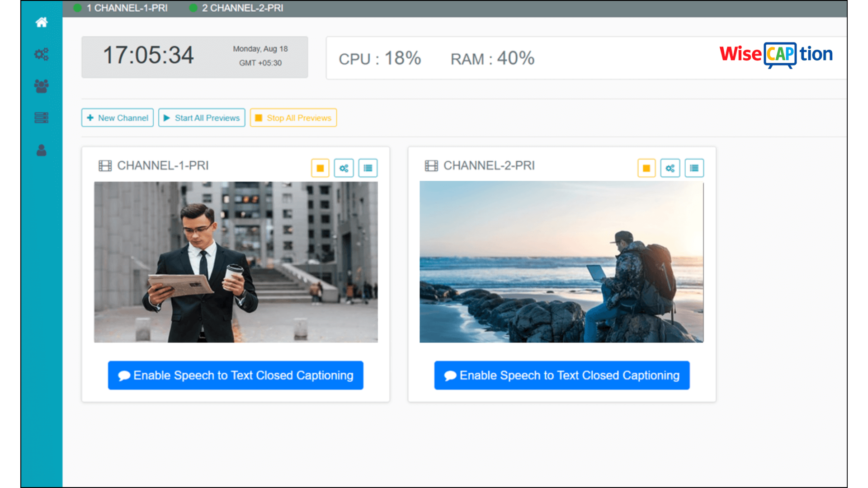Stop preview on CHANNEL-1-PRI

pos(320,168)
